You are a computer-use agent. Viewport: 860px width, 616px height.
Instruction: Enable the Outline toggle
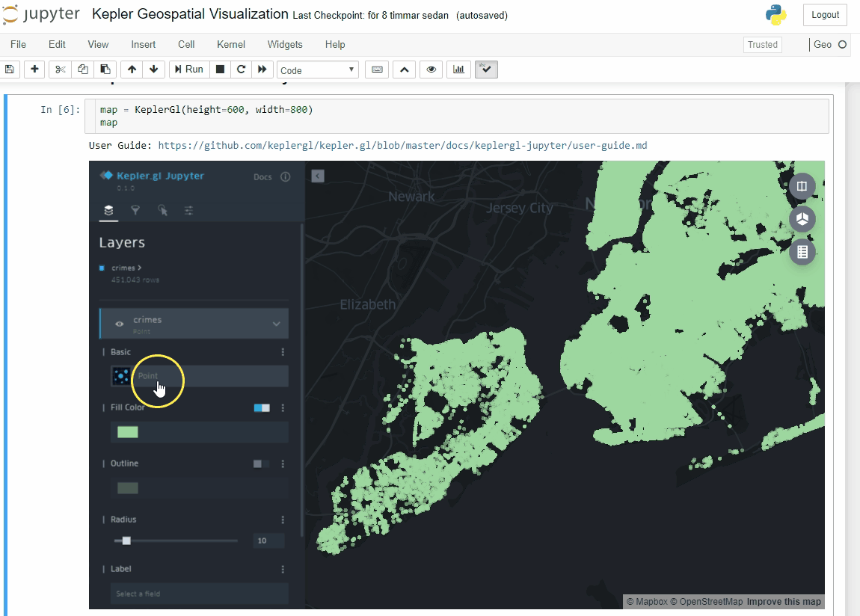[x=262, y=464]
